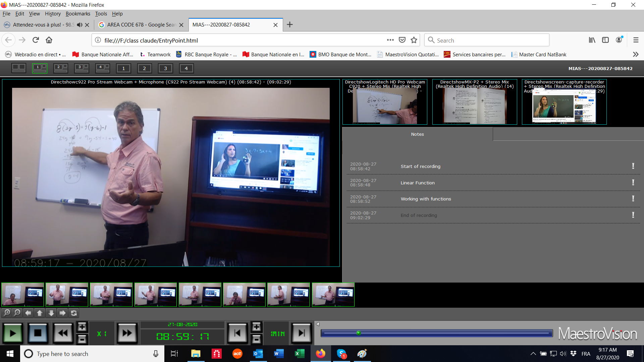
Task: Start playback with the green Play button
Action: point(13,333)
